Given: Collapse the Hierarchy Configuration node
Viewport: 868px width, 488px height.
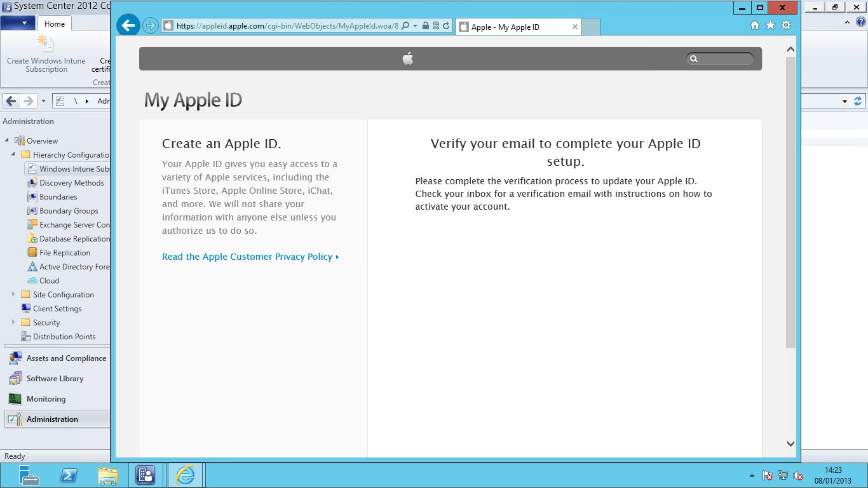Looking at the screenshot, I should click(13, 154).
